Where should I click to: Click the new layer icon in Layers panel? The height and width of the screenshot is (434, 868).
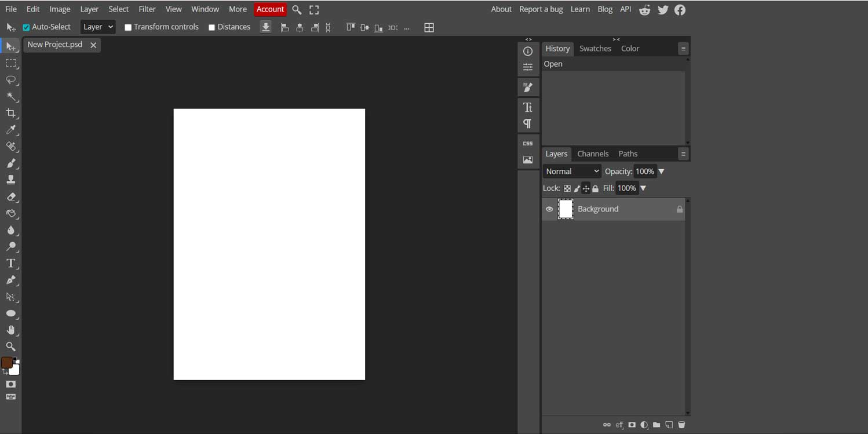click(x=669, y=425)
